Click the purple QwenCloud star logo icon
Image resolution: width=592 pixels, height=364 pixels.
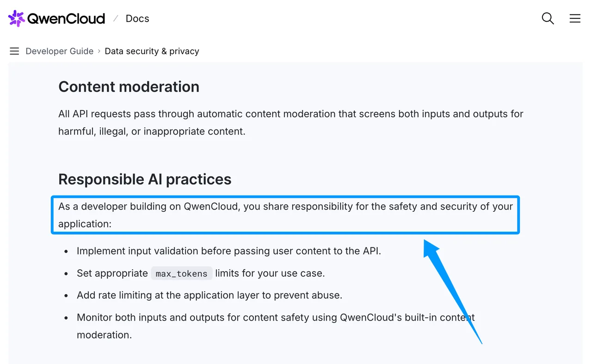[x=17, y=19]
